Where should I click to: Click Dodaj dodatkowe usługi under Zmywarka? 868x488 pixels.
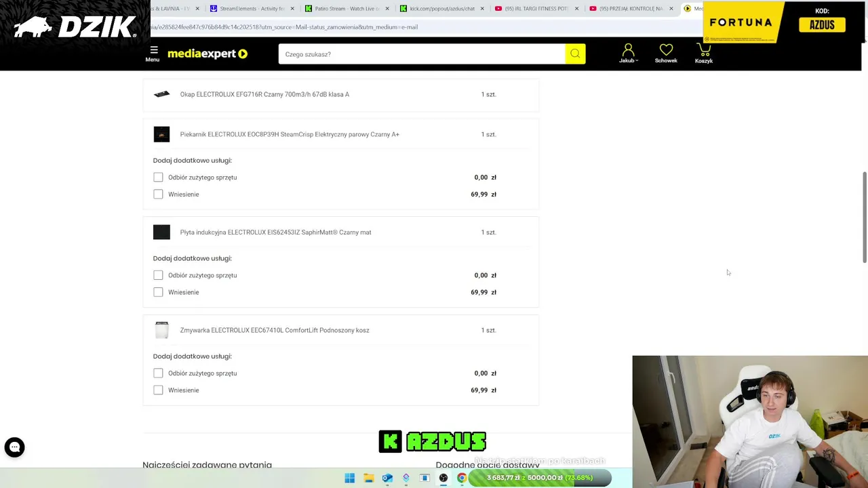(192, 357)
